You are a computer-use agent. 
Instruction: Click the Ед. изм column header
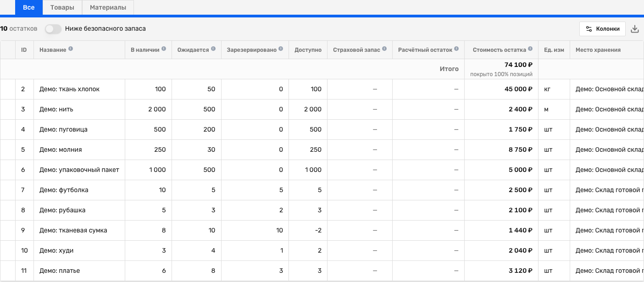[x=554, y=50]
